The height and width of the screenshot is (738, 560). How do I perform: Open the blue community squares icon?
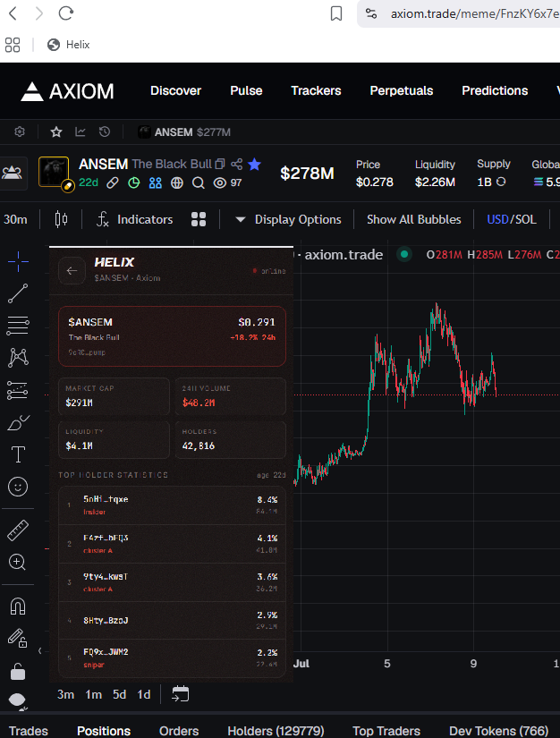click(156, 182)
